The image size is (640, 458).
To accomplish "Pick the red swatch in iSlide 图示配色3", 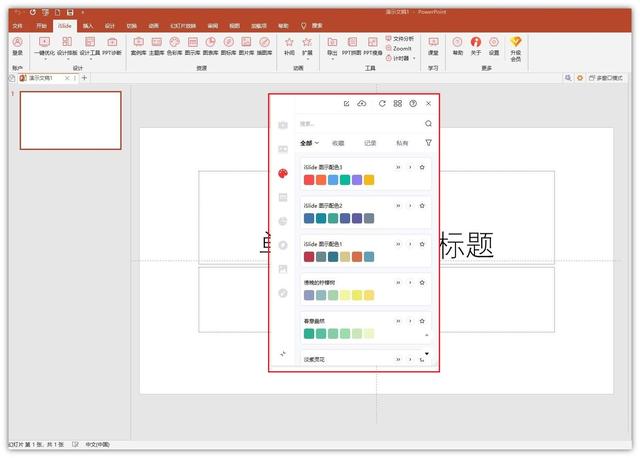I will (309, 180).
